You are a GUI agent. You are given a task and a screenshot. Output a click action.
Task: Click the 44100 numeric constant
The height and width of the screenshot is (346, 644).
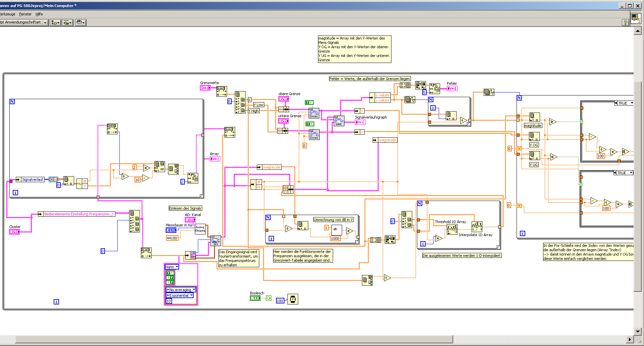[172, 238]
